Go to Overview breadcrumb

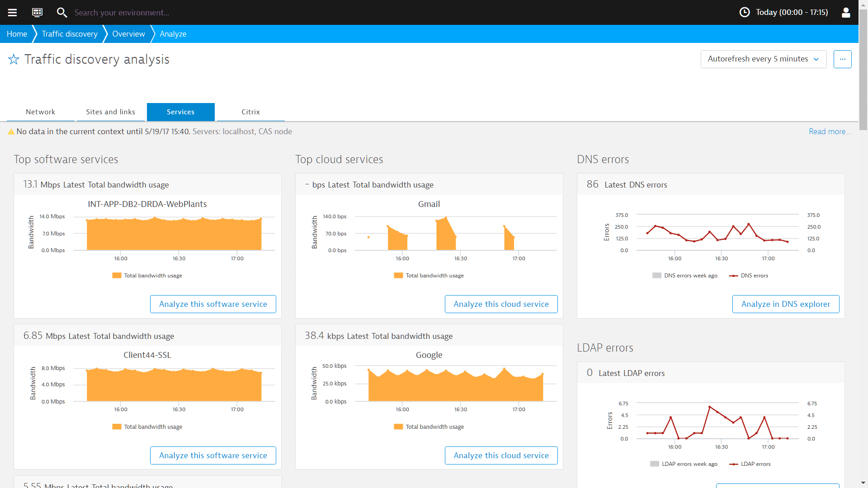(x=128, y=34)
